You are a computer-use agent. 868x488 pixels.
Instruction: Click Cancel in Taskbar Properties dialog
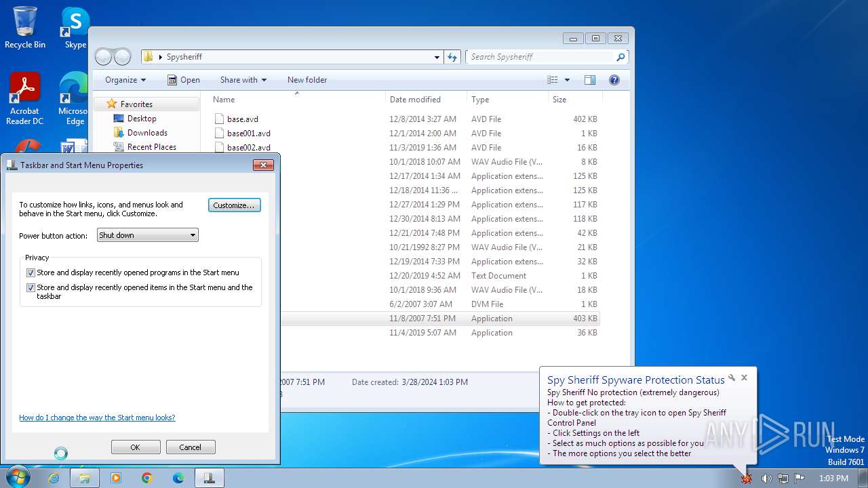click(x=191, y=447)
